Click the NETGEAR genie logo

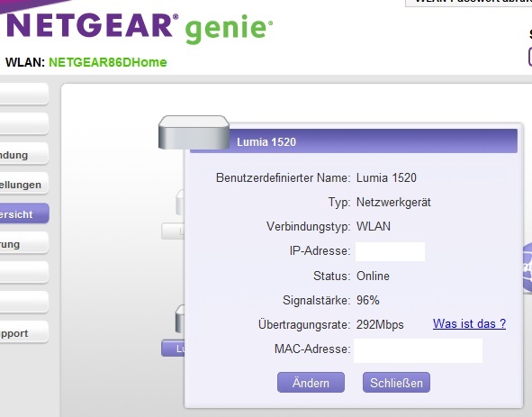coord(140,28)
